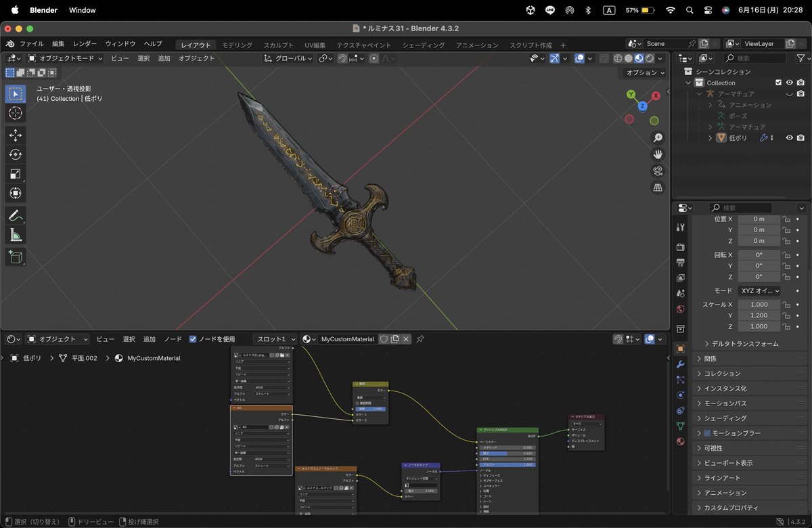Toggle X-ray mode in viewport header

point(604,58)
